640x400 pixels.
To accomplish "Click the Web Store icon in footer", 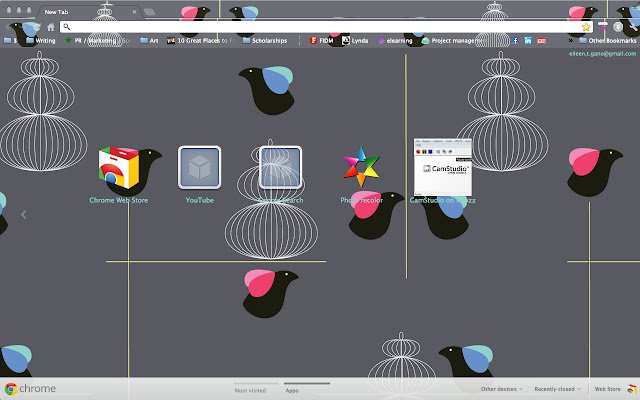I will click(632, 389).
